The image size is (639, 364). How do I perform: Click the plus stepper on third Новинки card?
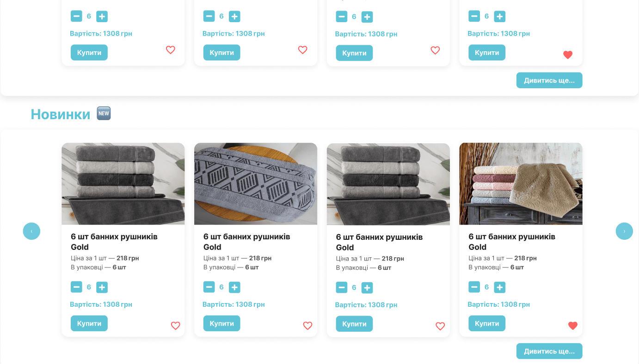[367, 287]
